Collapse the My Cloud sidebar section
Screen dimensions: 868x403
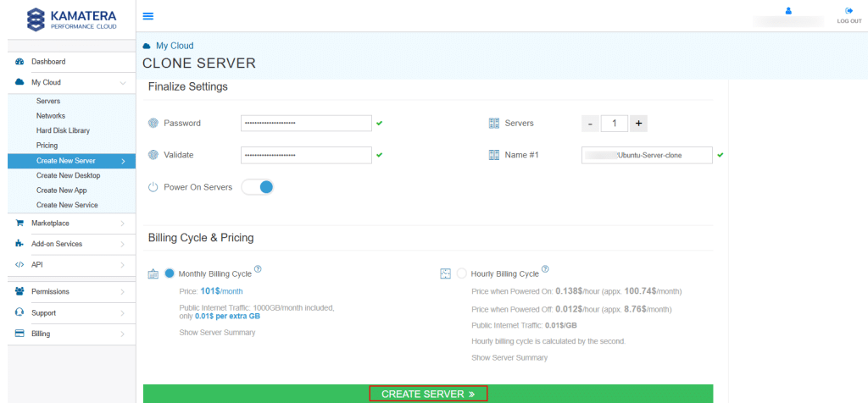point(123,83)
